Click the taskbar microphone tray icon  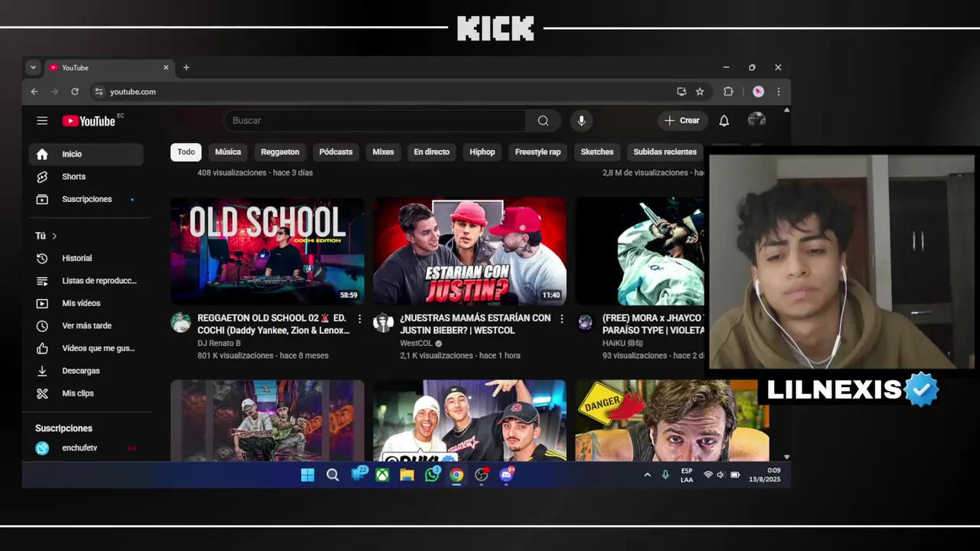tap(665, 475)
